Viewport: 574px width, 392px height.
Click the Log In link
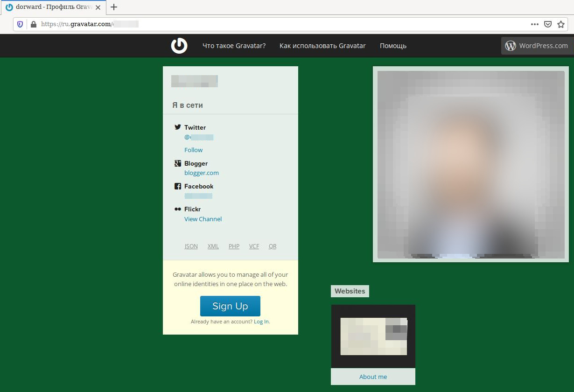point(261,322)
